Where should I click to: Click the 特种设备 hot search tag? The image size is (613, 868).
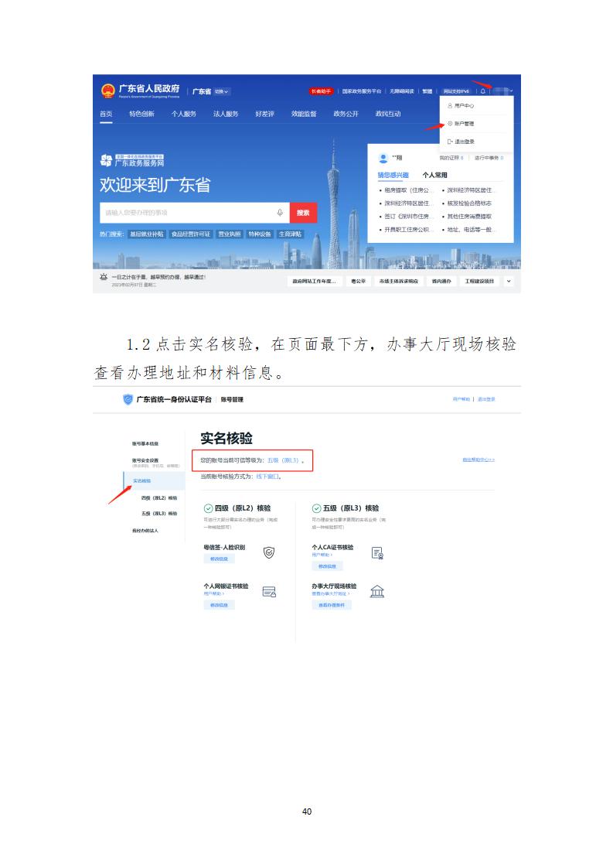pos(260,234)
